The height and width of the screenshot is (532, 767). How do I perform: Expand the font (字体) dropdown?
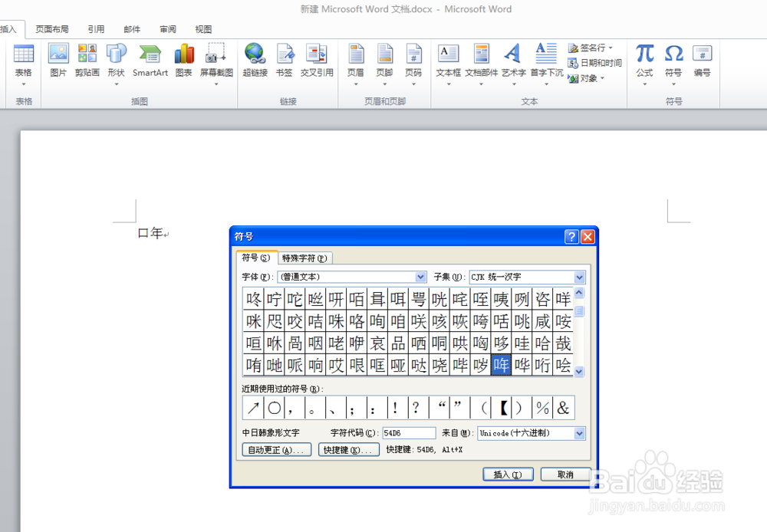point(420,277)
